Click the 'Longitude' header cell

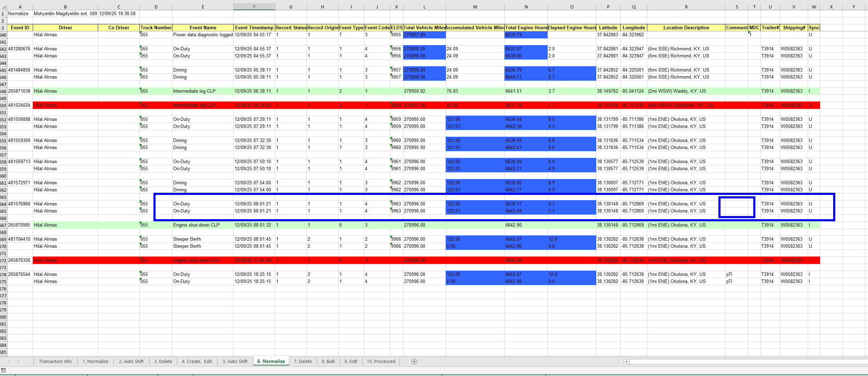pyautogui.click(x=634, y=28)
